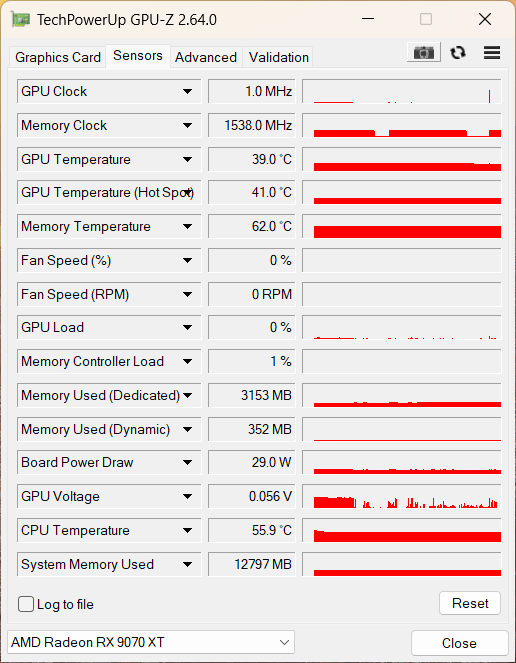Viewport: 516px width, 663px height.
Task: Click the refresh arrows icon
Action: point(458,53)
